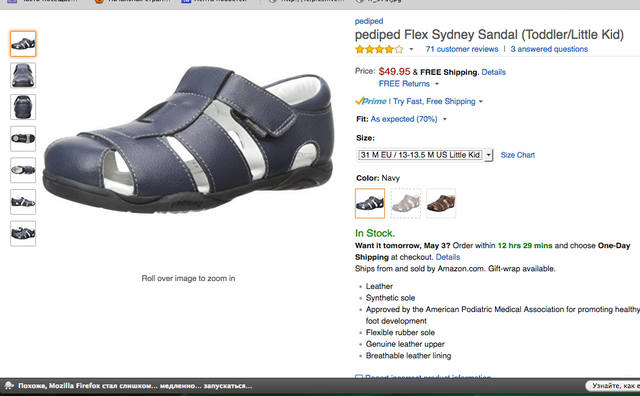Image resolution: width=640 pixels, height=396 pixels.
Task: Show the back-view sandal thumbnail
Action: [23, 107]
